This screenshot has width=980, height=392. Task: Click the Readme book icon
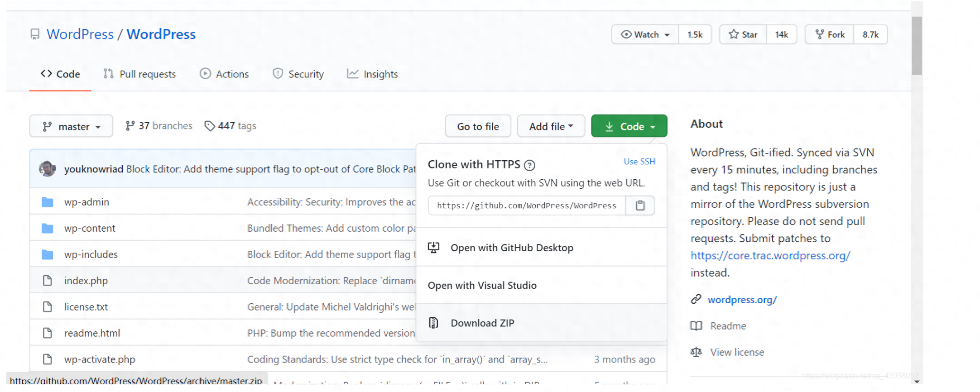click(696, 326)
